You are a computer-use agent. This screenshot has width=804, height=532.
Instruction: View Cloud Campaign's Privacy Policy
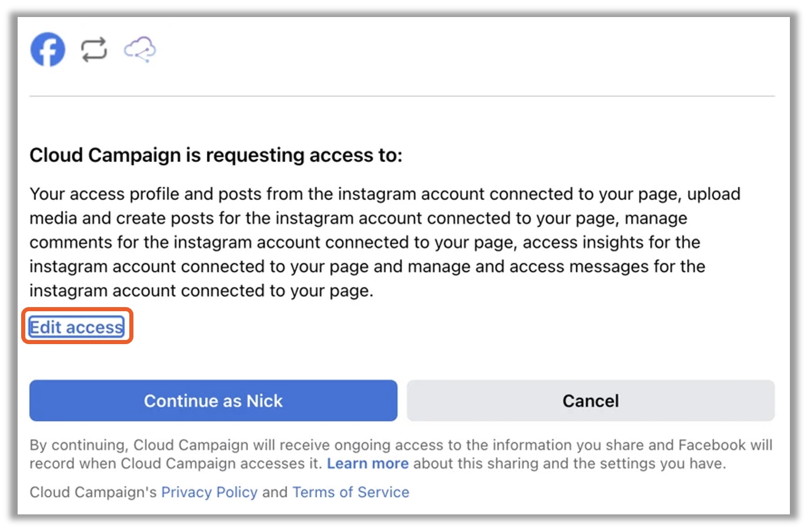(209, 492)
